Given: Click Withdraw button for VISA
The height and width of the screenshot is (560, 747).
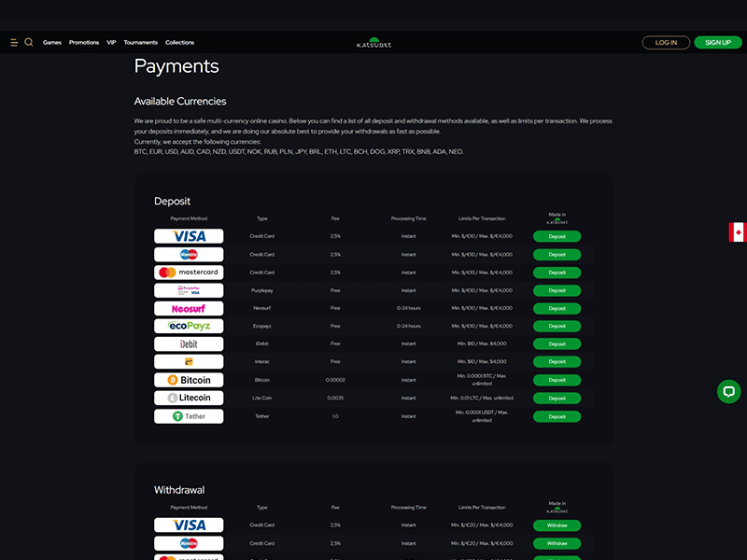Looking at the screenshot, I should coord(557,525).
